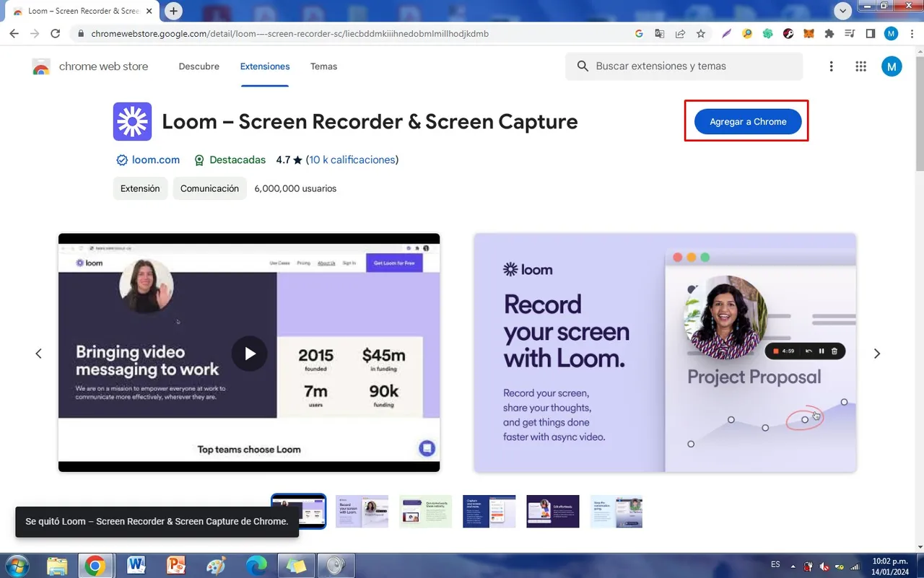Click the Extensión category chip
Image resolution: width=924 pixels, height=578 pixels.
pos(140,188)
